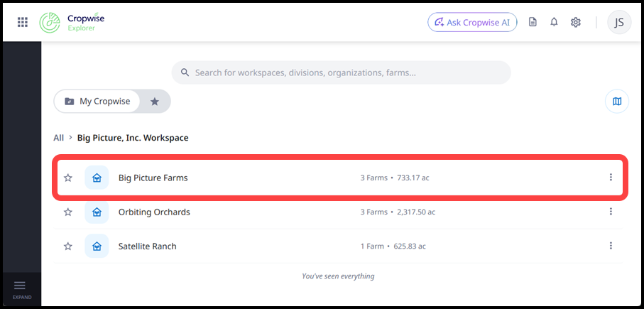This screenshot has height=309, width=644.
Task: Open the settings gear icon
Action: 575,22
